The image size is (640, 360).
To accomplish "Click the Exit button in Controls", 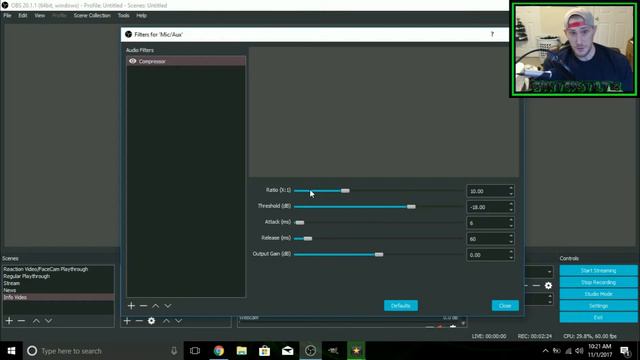I will 598,318.
